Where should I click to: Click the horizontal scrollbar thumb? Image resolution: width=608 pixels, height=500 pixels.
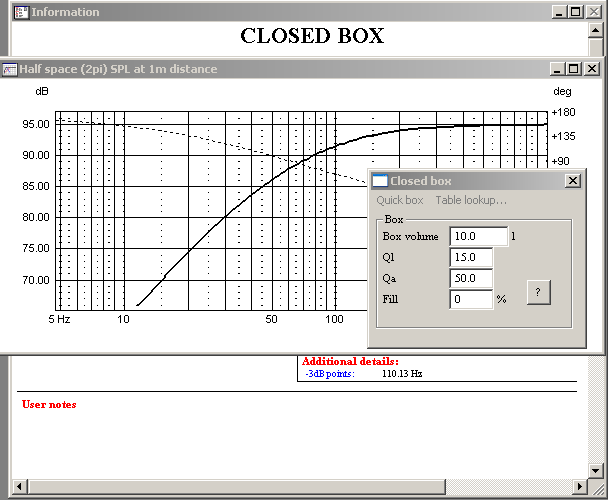pyautogui.click(x=237, y=486)
